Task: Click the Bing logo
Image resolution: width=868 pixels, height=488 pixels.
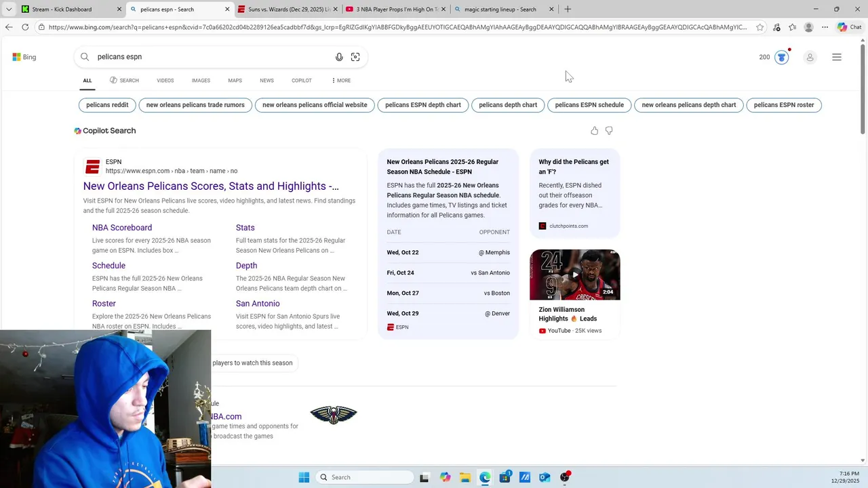Action: [24, 57]
